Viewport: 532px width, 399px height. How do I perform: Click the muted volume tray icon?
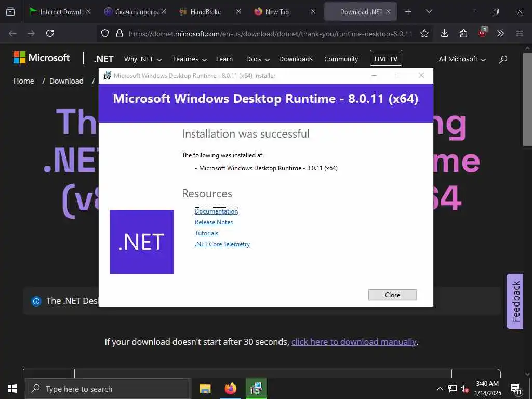pos(465,389)
